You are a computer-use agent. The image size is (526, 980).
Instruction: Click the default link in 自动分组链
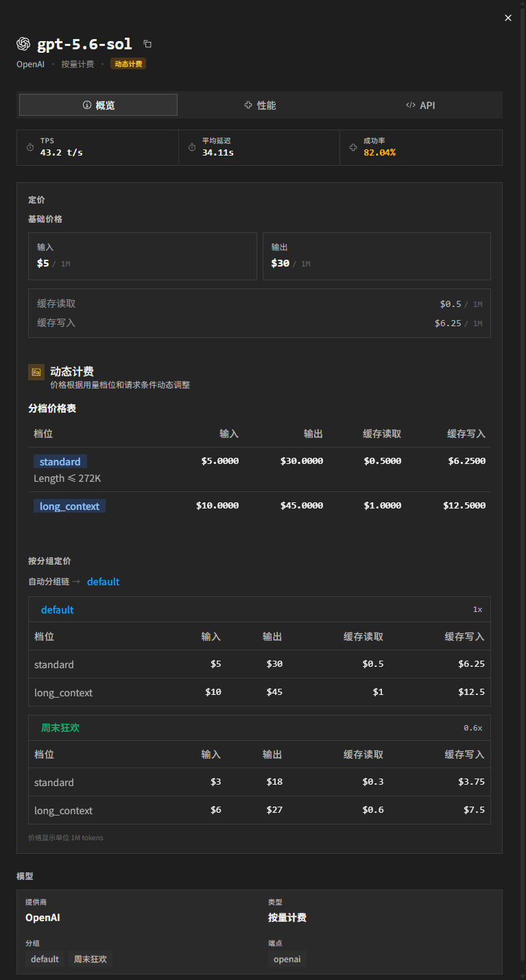point(104,582)
